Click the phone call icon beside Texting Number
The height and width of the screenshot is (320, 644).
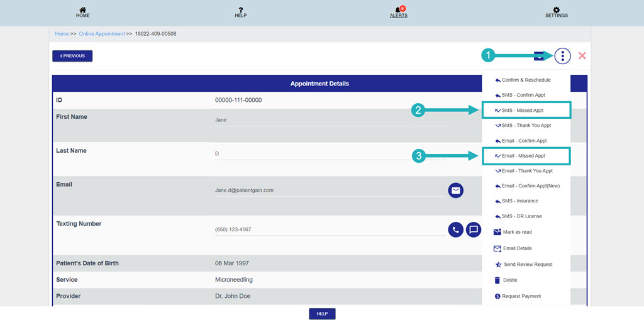456,229
